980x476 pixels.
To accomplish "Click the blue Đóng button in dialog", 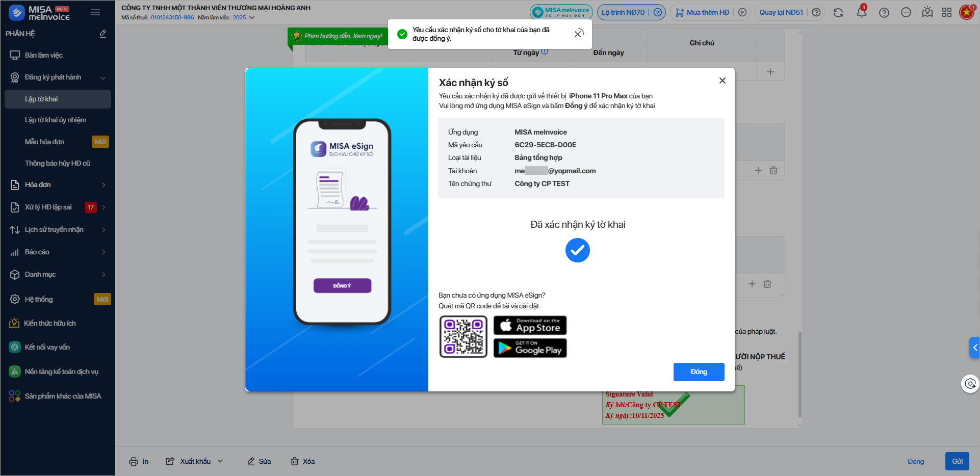I will [x=699, y=372].
